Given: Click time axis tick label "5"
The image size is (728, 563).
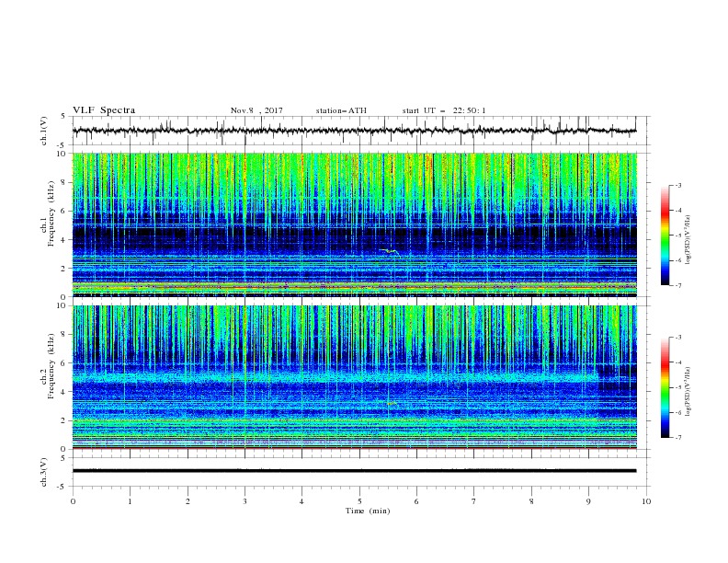Looking at the screenshot, I should pyautogui.click(x=359, y=501).
